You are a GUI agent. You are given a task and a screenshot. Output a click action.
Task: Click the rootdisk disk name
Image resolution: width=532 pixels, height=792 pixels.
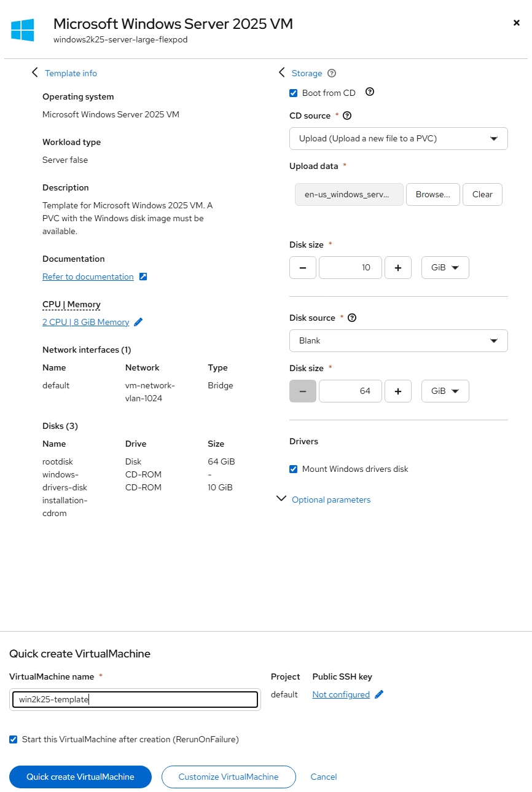point(58,461)
